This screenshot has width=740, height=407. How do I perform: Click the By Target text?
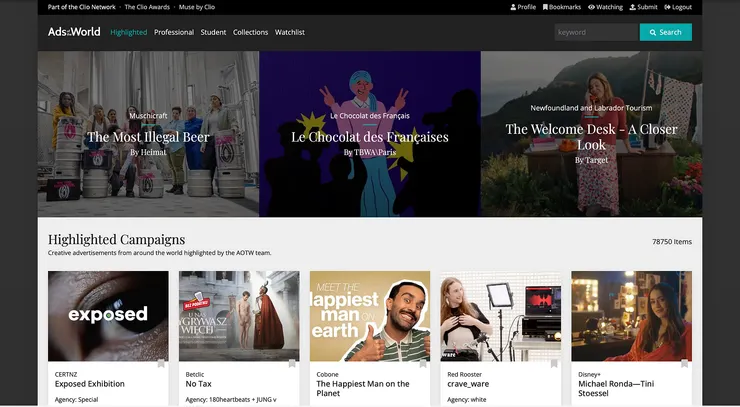(591, 160)
